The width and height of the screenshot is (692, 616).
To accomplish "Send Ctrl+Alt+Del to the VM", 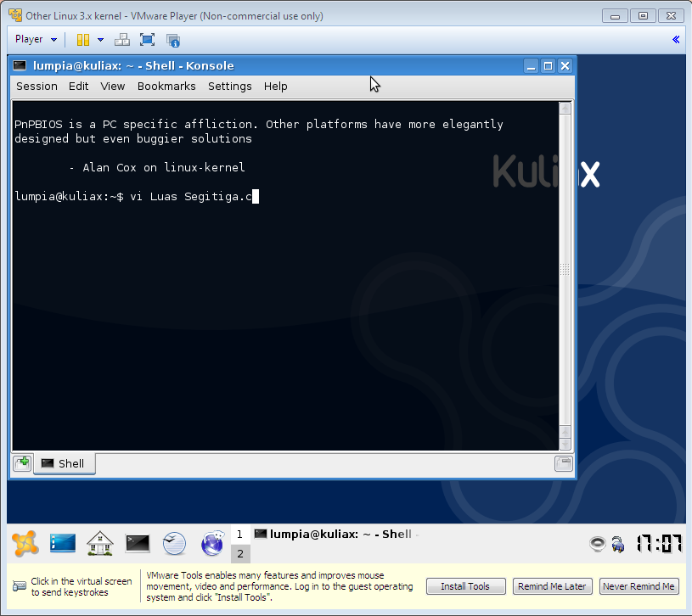I will (x=121, y=40).
